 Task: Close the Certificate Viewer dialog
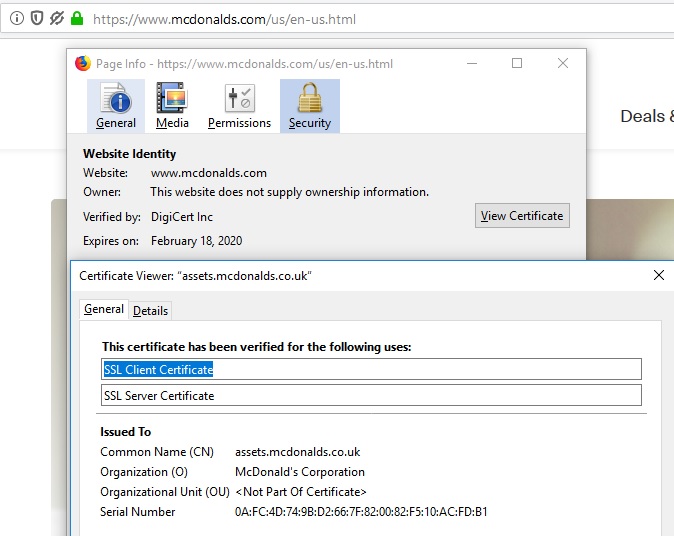click(x=658, y=275)
